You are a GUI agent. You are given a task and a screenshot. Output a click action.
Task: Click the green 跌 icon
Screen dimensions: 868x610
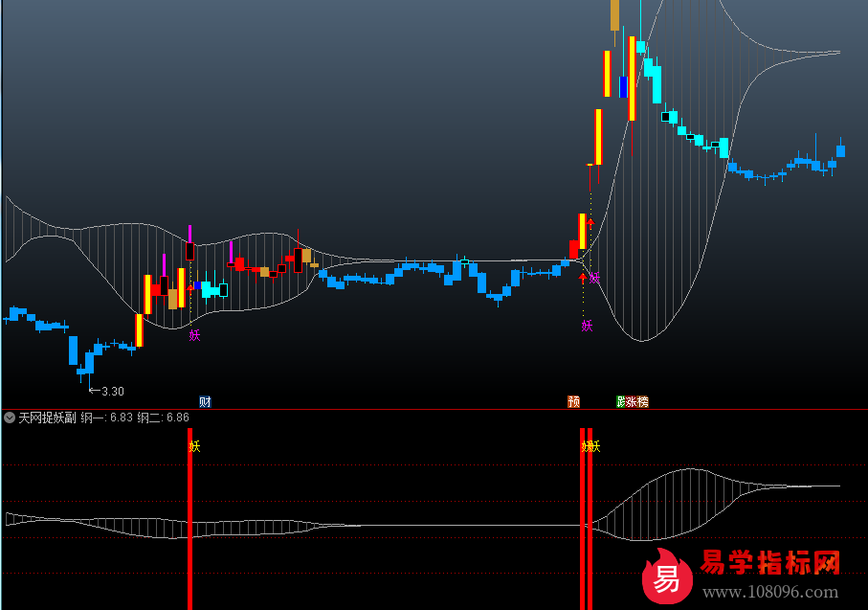620,401
